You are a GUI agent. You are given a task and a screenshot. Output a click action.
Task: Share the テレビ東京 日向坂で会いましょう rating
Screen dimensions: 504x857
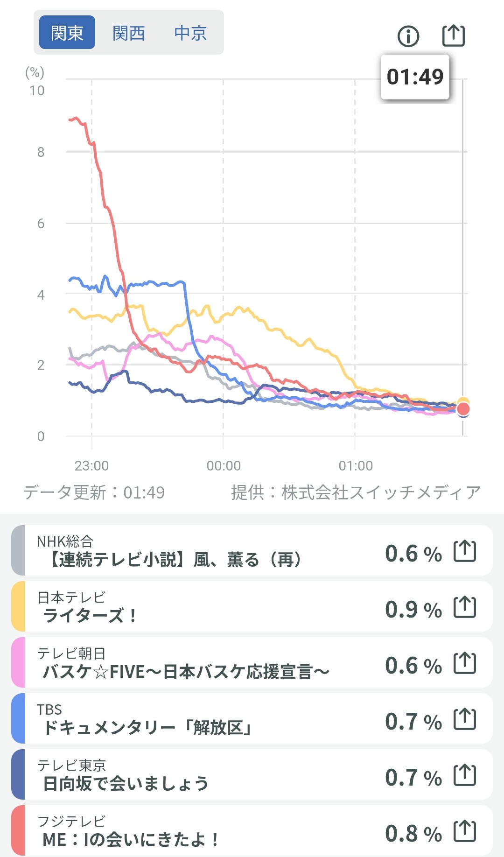465,775
